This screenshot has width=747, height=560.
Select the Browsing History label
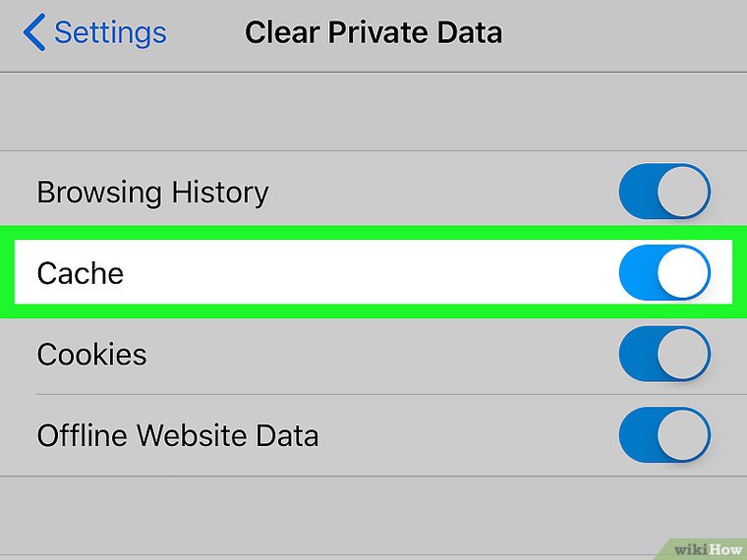point(152,192)
